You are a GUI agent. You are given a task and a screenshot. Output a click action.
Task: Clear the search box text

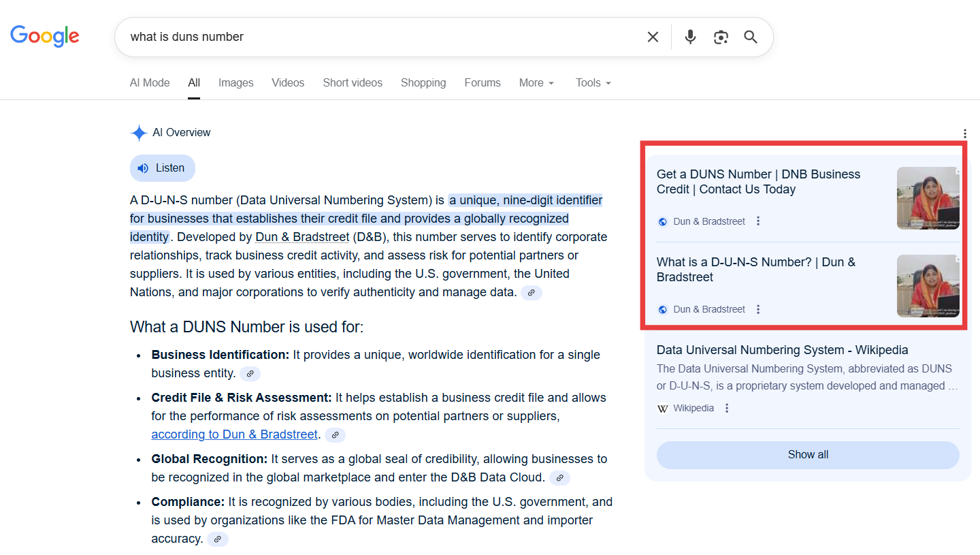tap(653, 37)
